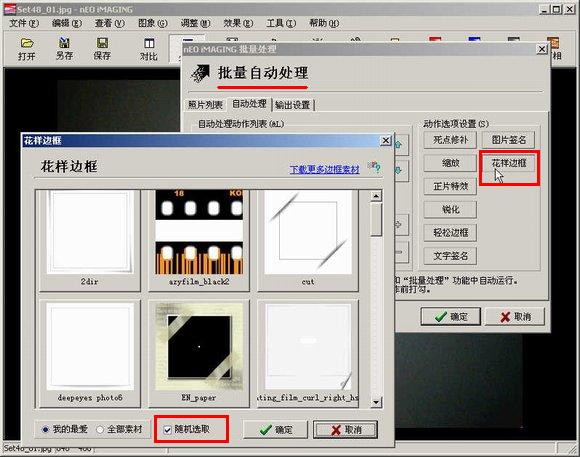Viewport: 580px width, 457px height.
Task: Click the 锐化 sharpen button
Action: 450,209
